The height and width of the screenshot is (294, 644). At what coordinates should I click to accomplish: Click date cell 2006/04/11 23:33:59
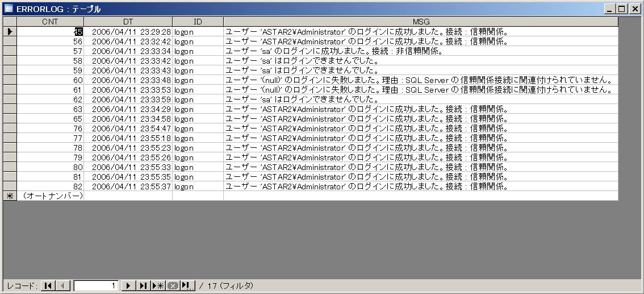tap(128, 100)
